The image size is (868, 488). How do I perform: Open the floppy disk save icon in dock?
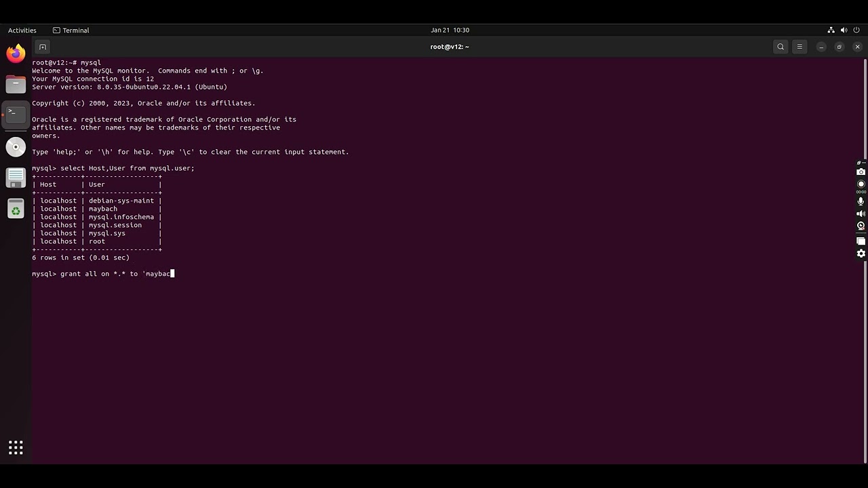[x=16, y=178]
